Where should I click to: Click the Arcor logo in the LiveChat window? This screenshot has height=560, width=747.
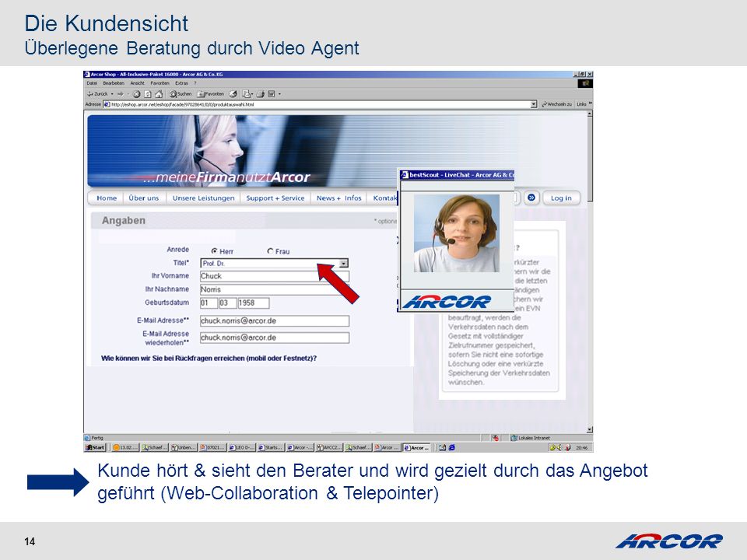(x=447, y=302)
